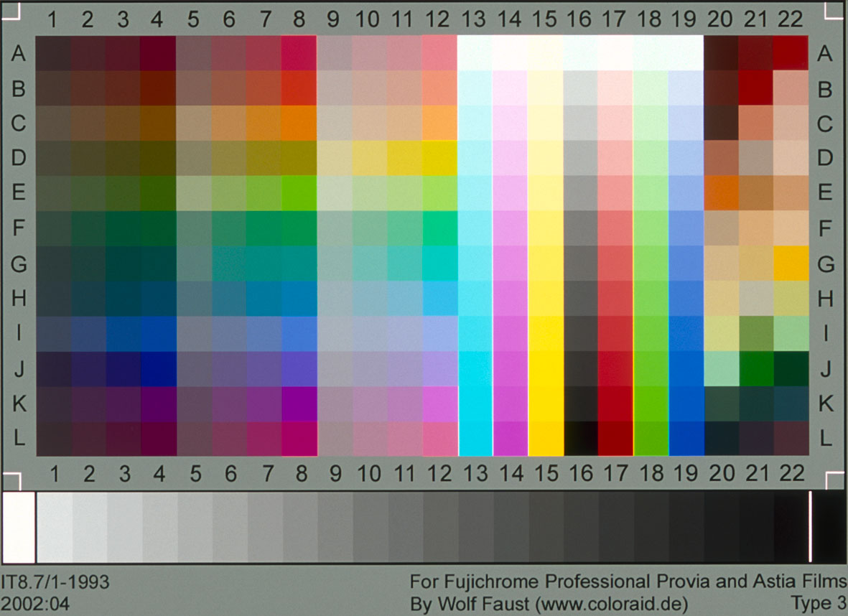Click the vivid green patch at E8
The image size is (848, 616).
click(x=299, y=193)
